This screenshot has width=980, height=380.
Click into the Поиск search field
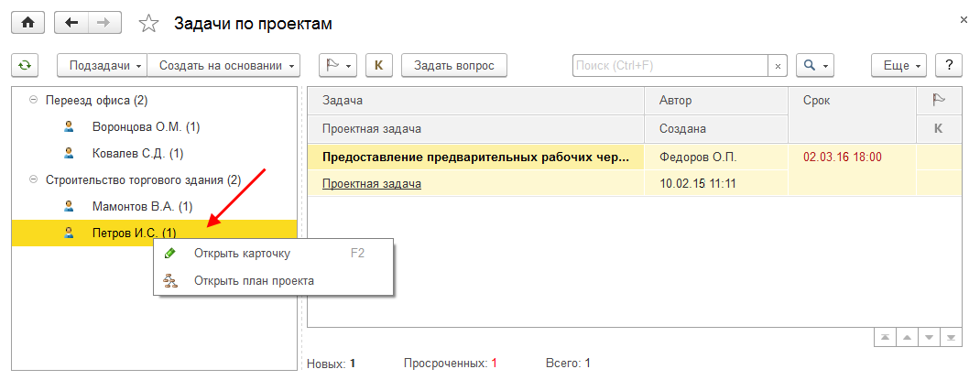tap(670, 66)
